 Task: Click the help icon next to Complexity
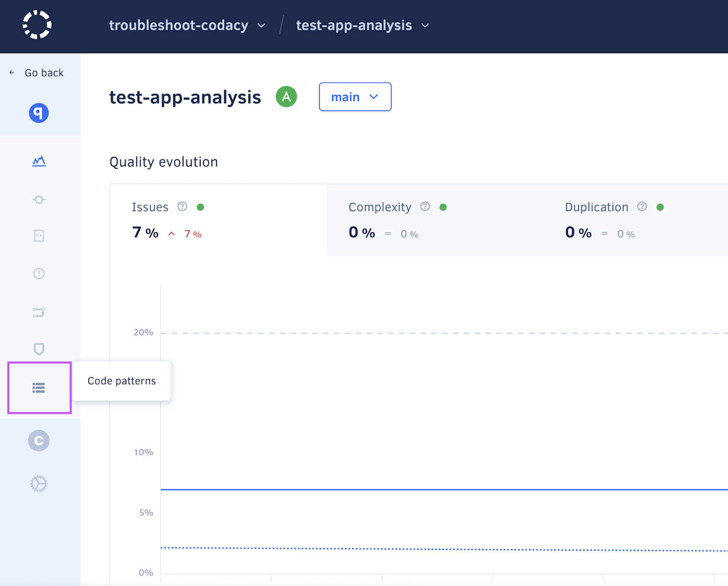[425, 207]
